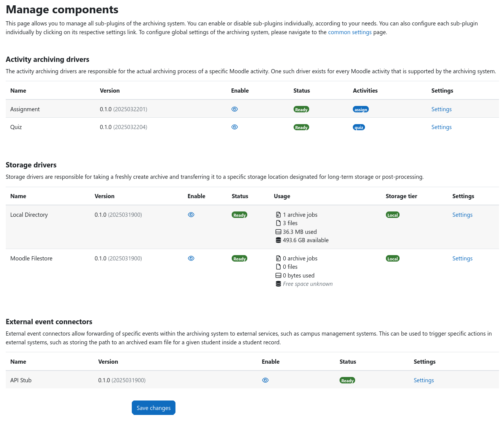Viewport: 504px width, 421px height.
Task: Click the Manage components page title
Action: pyautogui.click(x=62, y=9)
